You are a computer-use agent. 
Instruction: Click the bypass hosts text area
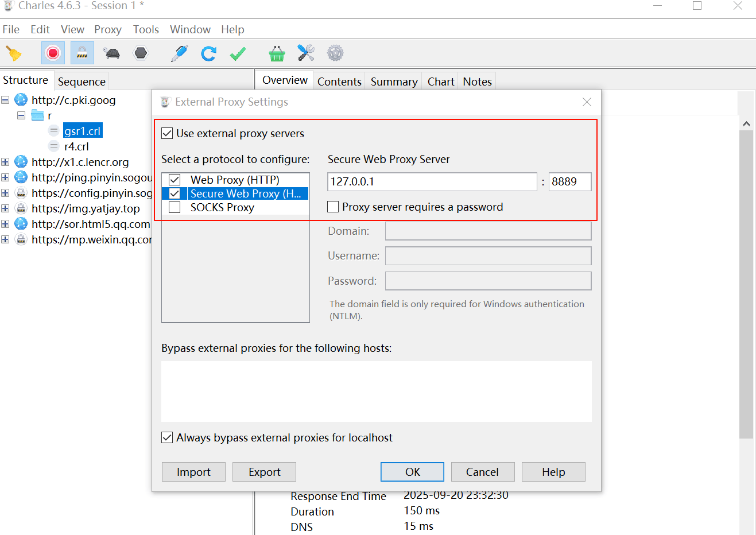[x=377, y=391]
